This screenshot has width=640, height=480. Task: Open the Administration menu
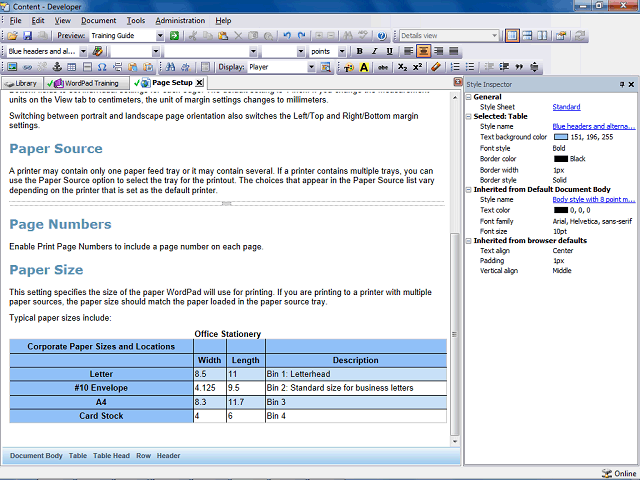pos(180,21)
